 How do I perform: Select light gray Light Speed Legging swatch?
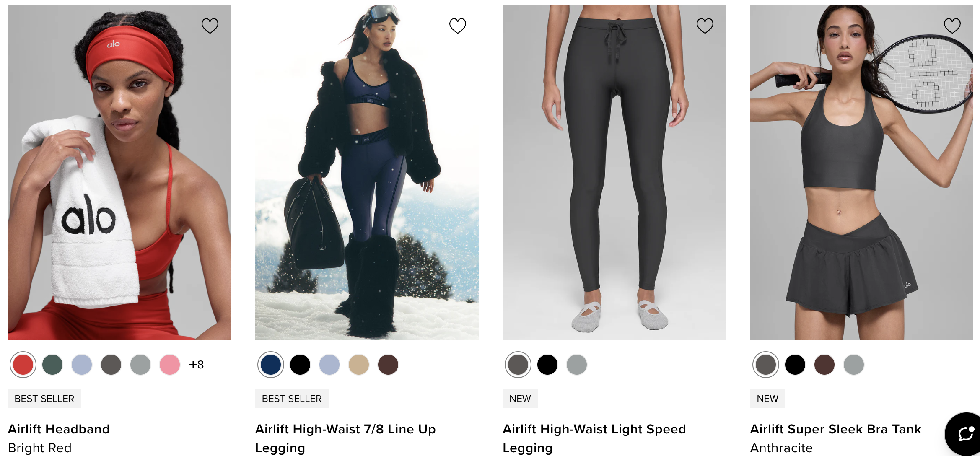click(x=577, y=365)
